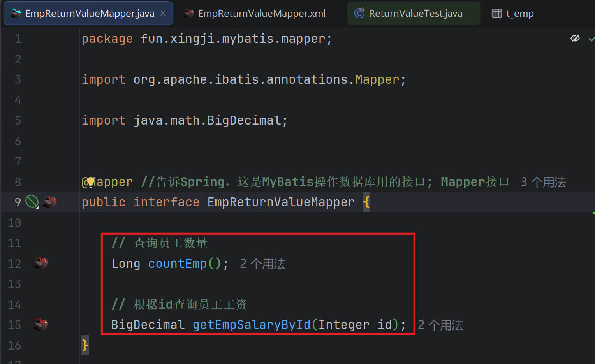Click line number 5 in the gutter

tap(18, 120)
